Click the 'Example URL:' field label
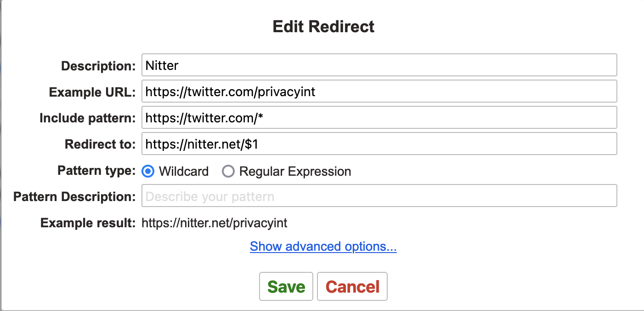 click(x=92, y=92)
